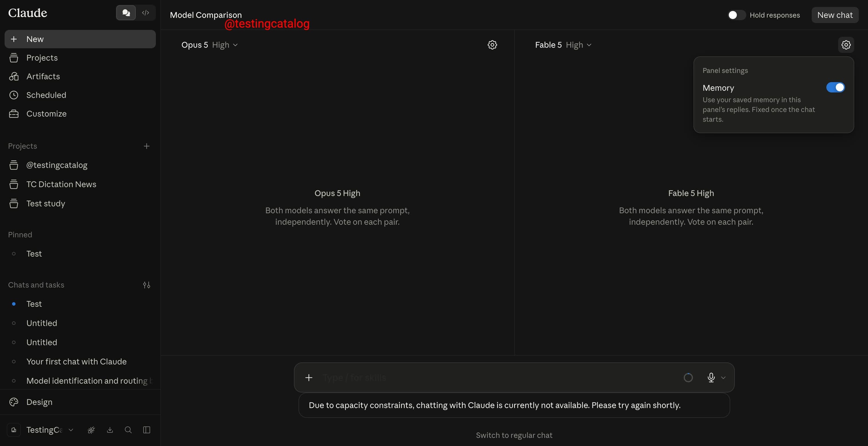Click the plus attachment icon in prompt box
868x446 pixels.
coord(309,378)
